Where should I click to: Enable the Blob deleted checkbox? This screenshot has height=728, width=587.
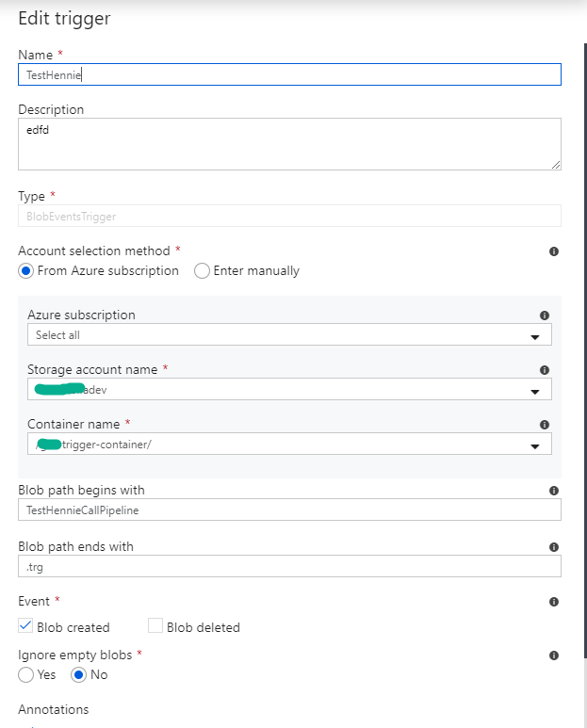tap(155, 626)
